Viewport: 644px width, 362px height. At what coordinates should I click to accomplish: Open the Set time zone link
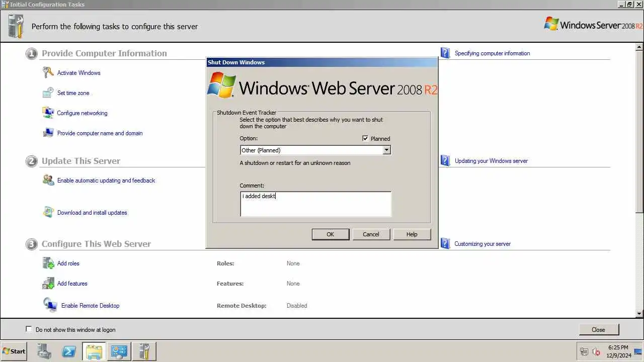tap(73, 93)
